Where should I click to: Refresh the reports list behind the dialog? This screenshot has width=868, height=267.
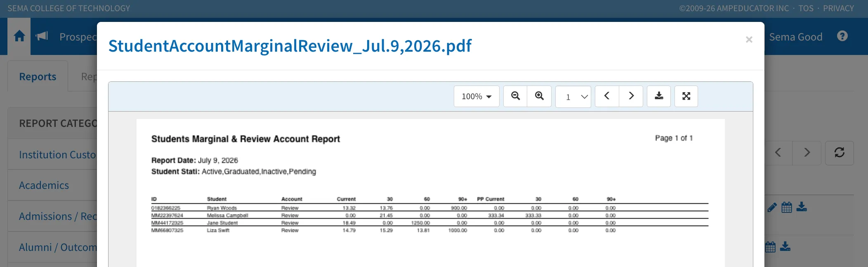pyautogui.click(x=840, y=153)
